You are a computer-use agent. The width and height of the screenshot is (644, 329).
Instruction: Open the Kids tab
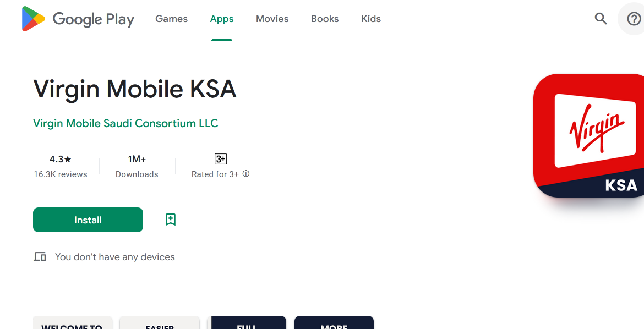tap(371, 19)
